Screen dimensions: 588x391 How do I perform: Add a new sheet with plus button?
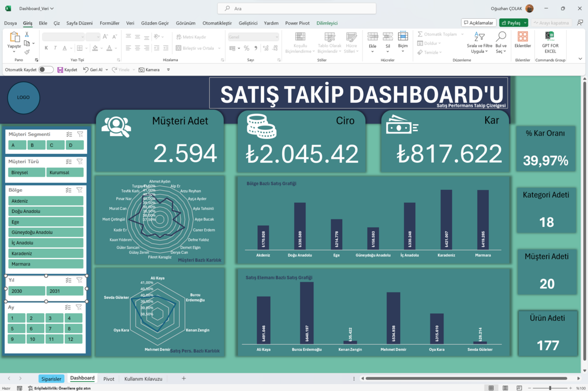(x=184, y=378)
